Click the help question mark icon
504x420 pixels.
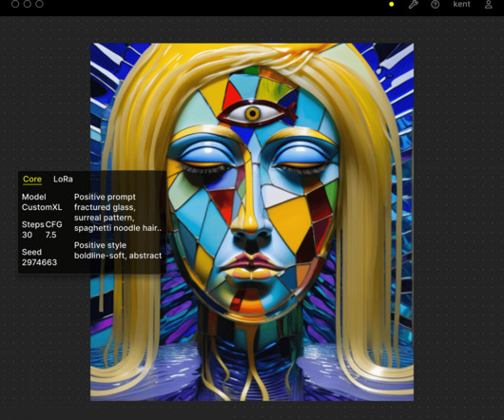tap(435, 4)
